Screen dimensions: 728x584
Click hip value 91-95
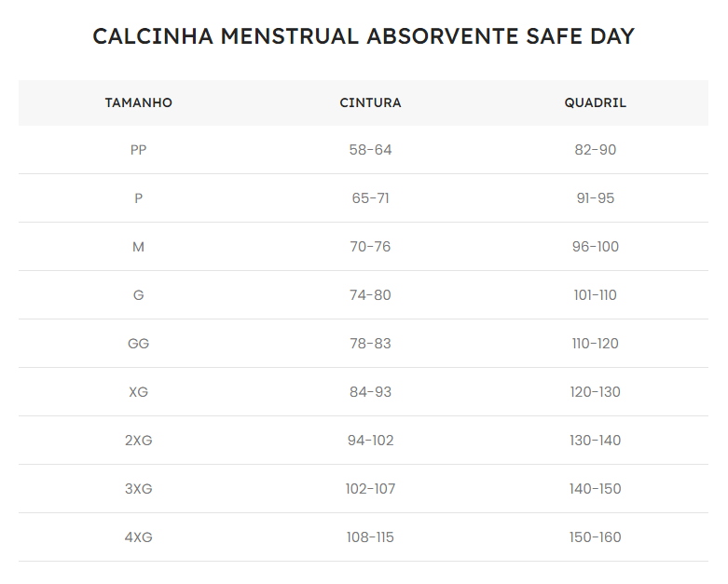coord(596,198)
